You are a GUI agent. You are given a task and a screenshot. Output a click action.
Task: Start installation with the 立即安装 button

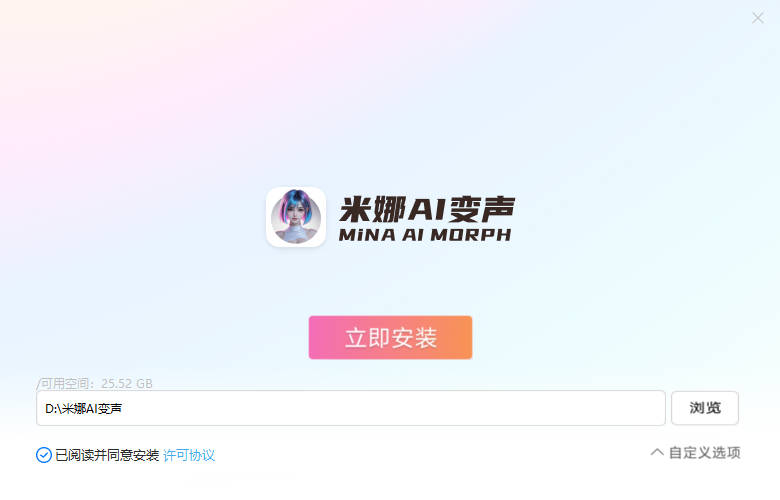coord(390,337)
